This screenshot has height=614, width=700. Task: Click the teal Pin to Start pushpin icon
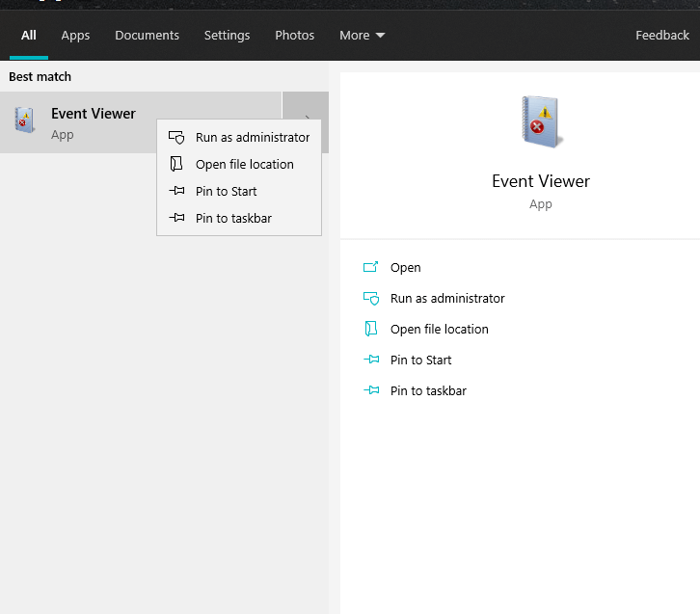click(371, 360)
